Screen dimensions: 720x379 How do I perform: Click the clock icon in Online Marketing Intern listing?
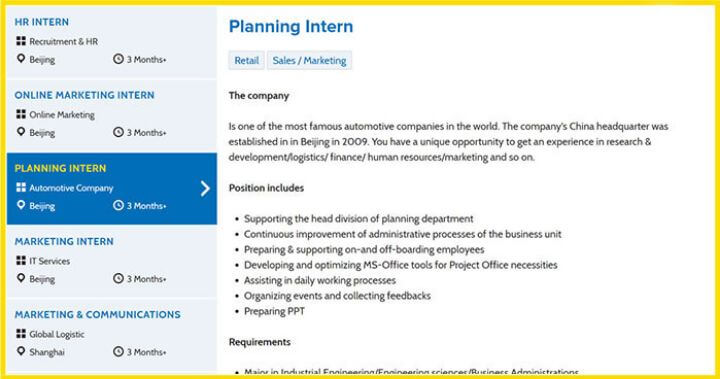tap(118, 132)
